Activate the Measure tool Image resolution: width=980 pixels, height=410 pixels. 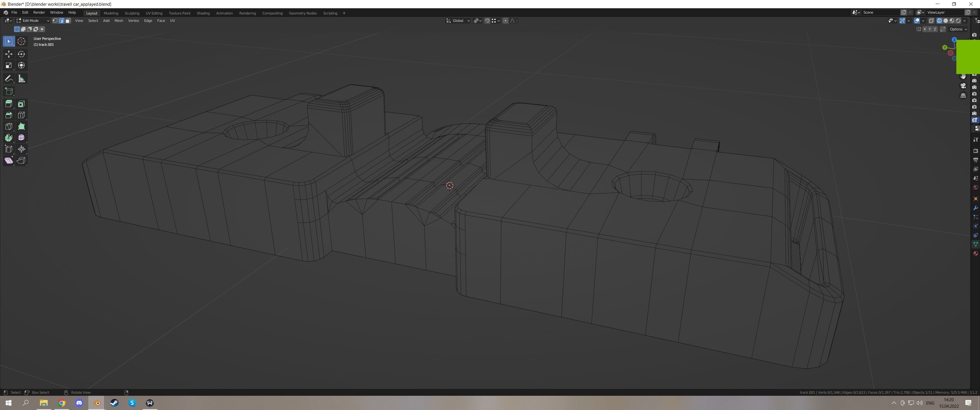pos(21,79)
